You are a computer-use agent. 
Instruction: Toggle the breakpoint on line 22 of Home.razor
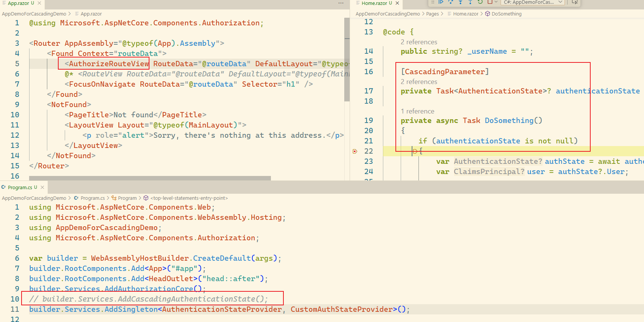pos(355,151)
